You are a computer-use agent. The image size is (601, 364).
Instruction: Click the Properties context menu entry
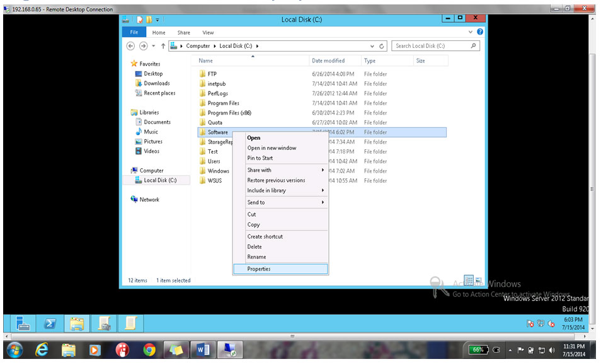click(x=280, y=269)
